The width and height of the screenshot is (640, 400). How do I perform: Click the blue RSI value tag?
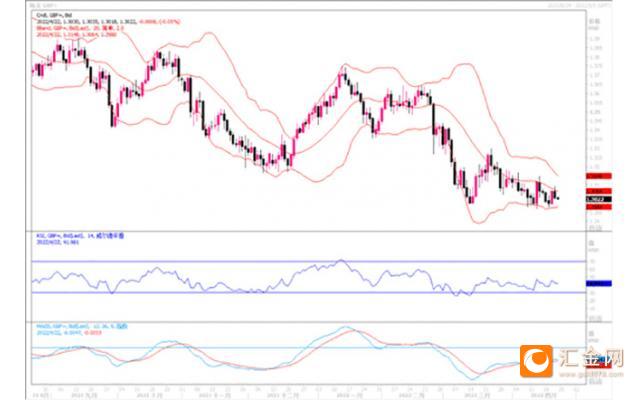click(598, 283)
